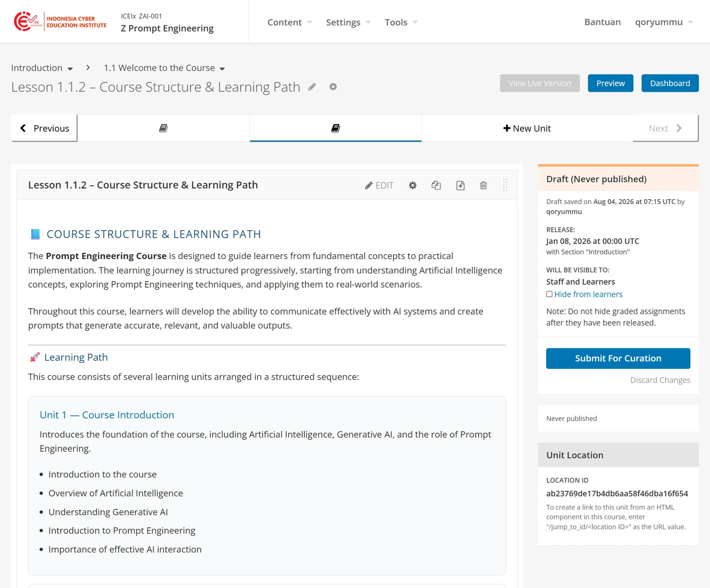The image size is (710, 588).
Task: Duplicate the component using the copy icon
Action: click(436, 185)
